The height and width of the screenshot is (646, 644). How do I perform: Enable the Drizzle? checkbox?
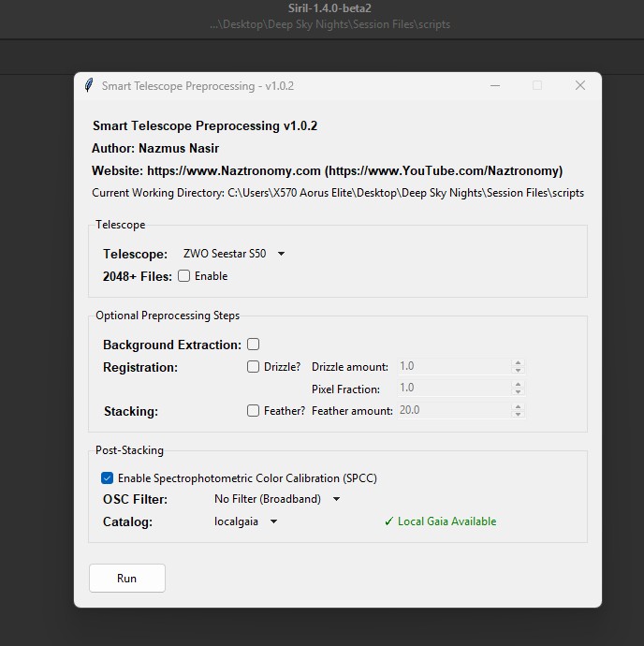(253, 367)
